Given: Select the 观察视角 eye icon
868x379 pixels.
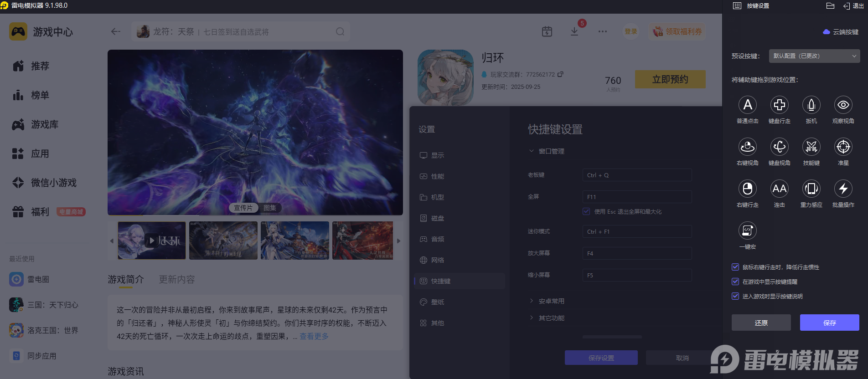Looking at the screenshot, I should tap(843, 105).
